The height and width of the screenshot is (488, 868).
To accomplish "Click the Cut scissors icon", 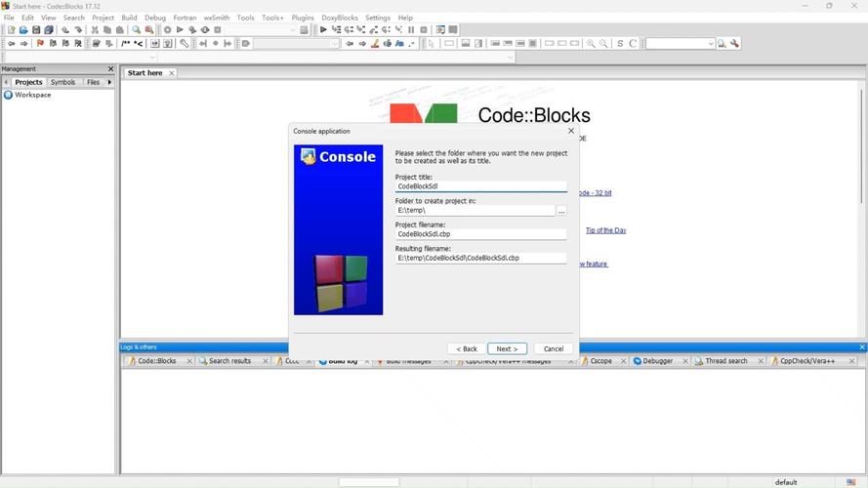I will (95, 30).
